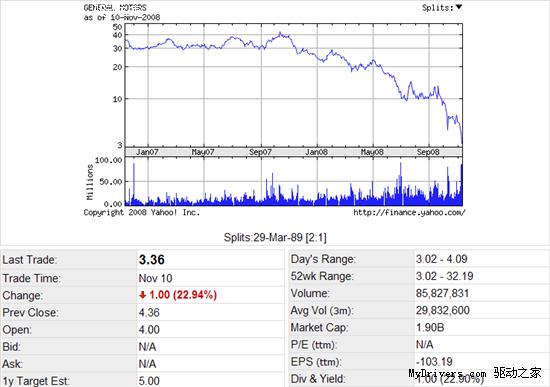Viewport: 550px width, 387px height.
Task: Click the Sep07 label on time axis
Action: [x=260, y=152]
